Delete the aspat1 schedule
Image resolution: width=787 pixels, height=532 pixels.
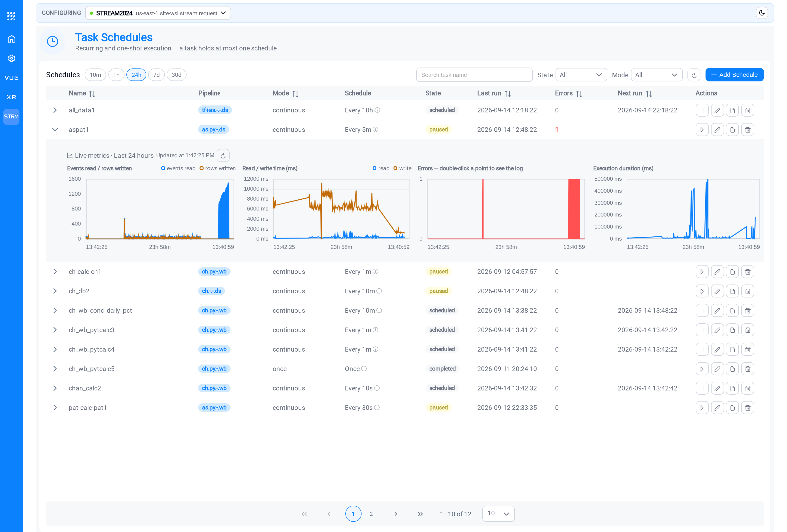(748, 130)
